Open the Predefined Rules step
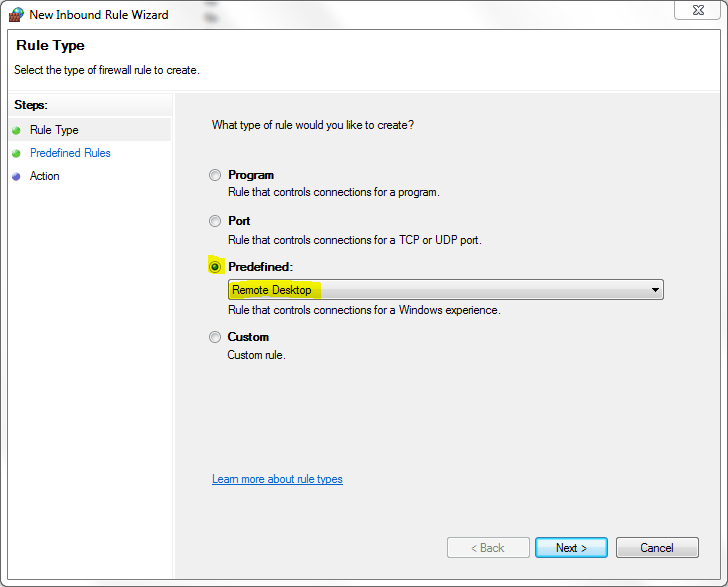 70,153
